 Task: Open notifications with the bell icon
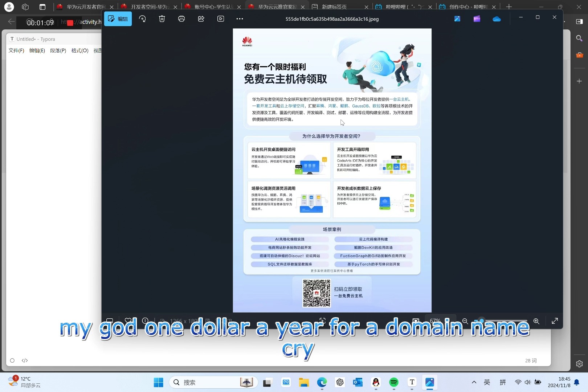click(x=577, y=382)
